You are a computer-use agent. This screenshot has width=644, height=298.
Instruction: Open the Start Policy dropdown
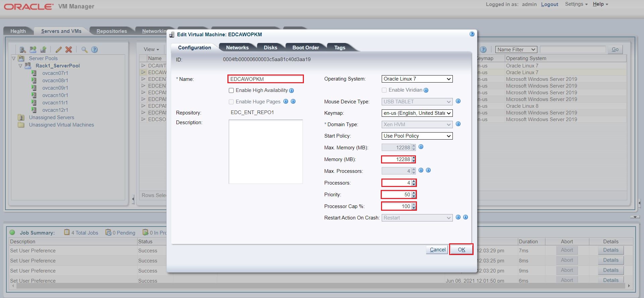tap(417, 136)
